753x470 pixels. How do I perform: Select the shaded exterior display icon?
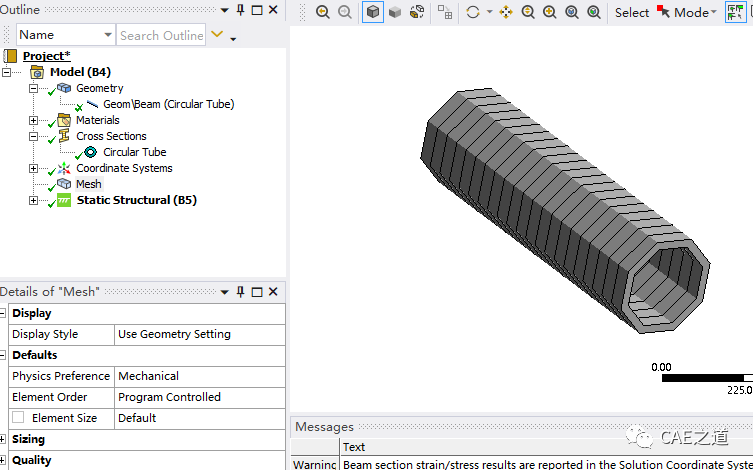[395, 12]
